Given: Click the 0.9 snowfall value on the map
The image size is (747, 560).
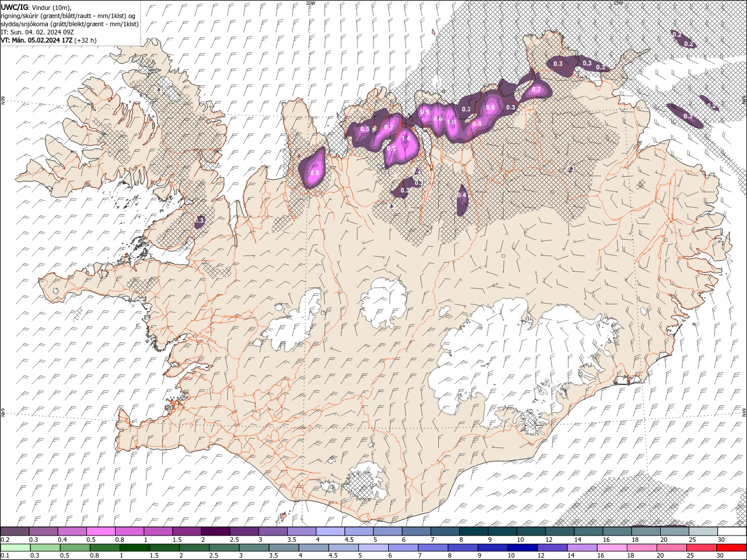Looking at the screenshot, I should pyautogui.click(x=425, y=112).
